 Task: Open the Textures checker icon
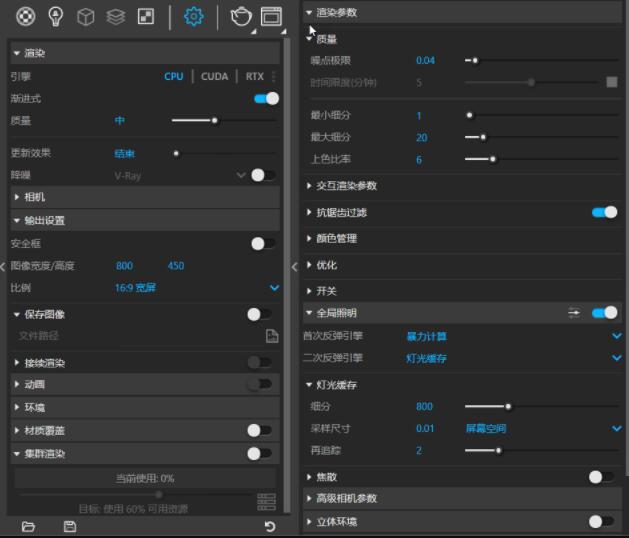click(146, 16)
